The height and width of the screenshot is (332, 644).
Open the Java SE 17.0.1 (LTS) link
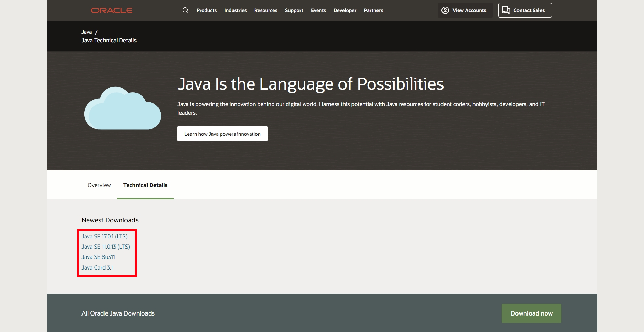point(105,236)
